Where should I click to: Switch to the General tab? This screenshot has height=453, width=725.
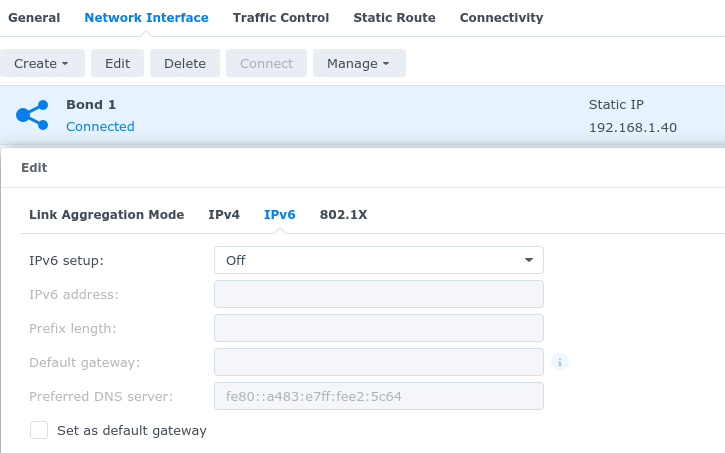[x=34, y=18]
